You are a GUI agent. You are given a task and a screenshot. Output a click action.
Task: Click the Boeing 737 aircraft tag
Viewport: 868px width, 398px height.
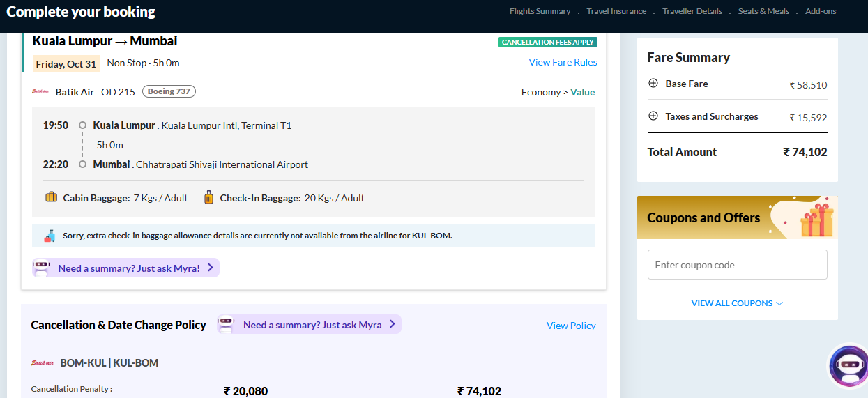[x=169, y=91]
